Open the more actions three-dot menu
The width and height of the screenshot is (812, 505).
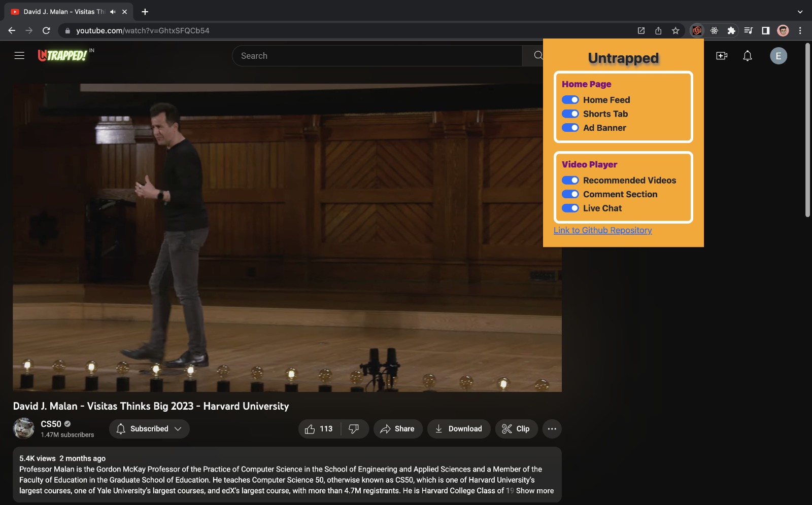point(552,429)
